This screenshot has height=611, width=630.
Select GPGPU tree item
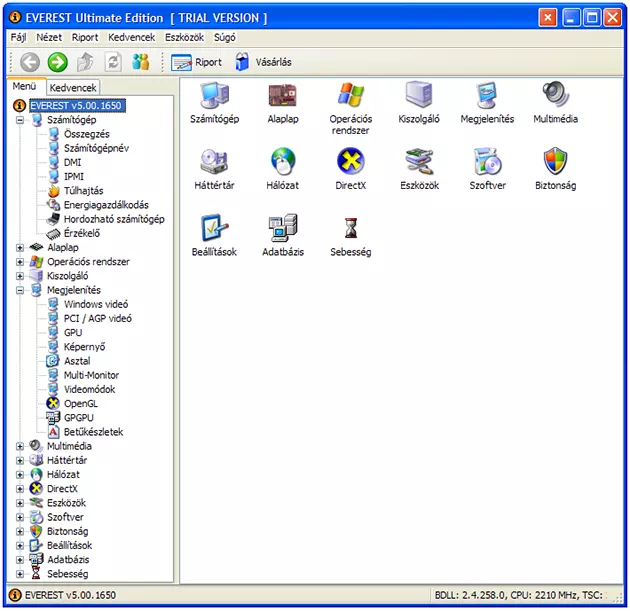click(79, 418)
